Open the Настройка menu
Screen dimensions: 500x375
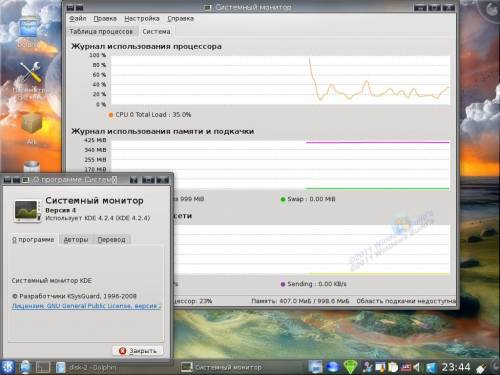(142, 19)
